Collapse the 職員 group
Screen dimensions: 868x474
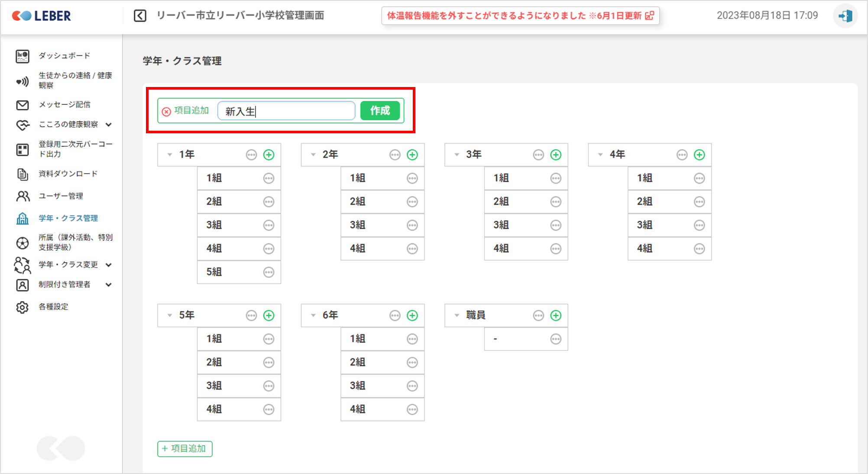[457, 315]
